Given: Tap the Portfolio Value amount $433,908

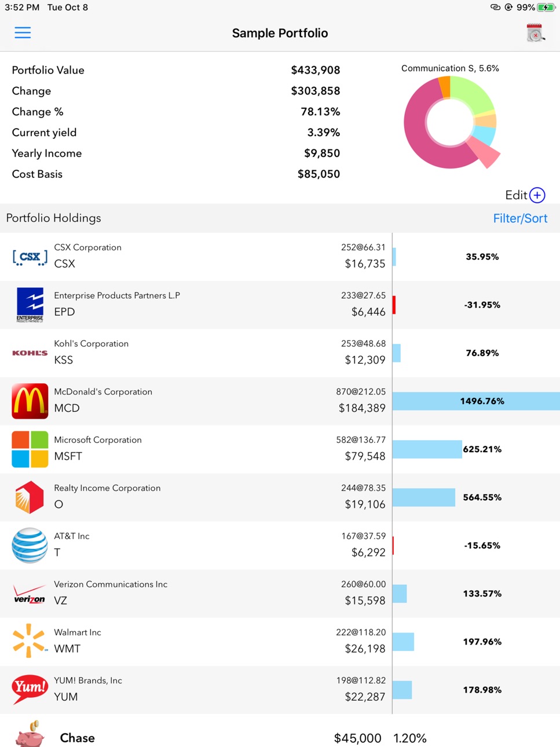Looking at the screenshot, I should point(316,70).
